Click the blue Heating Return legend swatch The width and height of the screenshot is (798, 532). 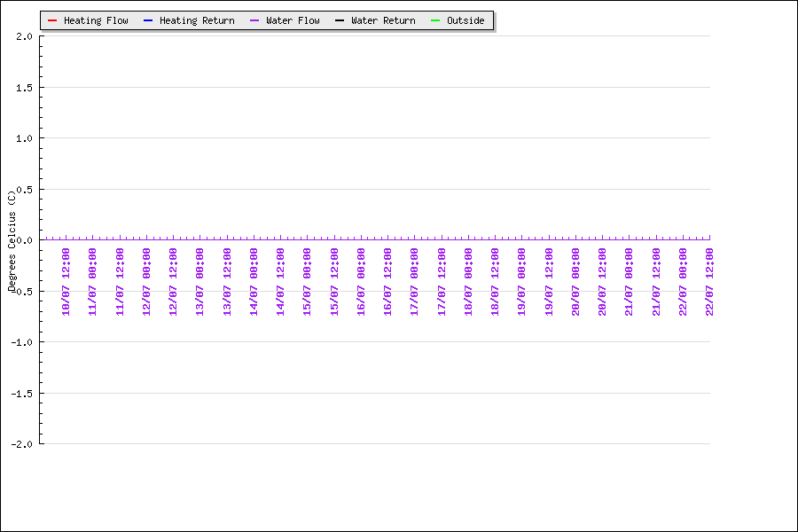(148, 20)
